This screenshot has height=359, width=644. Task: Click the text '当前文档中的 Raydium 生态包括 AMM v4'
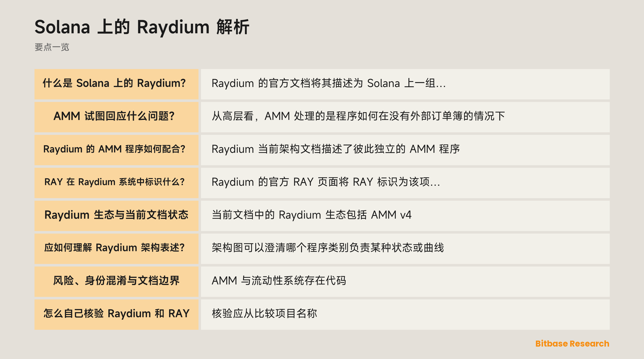(311, 215)
